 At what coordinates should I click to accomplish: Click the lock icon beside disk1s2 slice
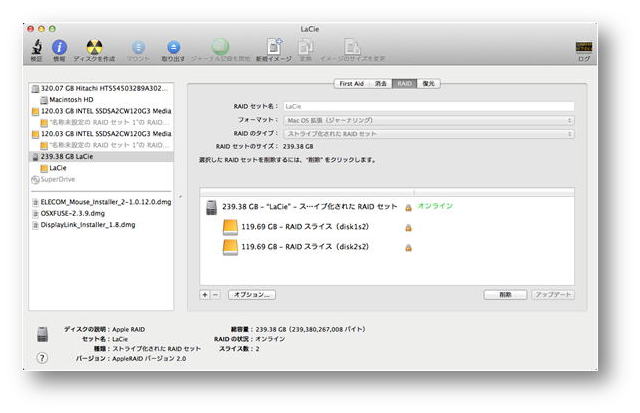coord(408,228)
